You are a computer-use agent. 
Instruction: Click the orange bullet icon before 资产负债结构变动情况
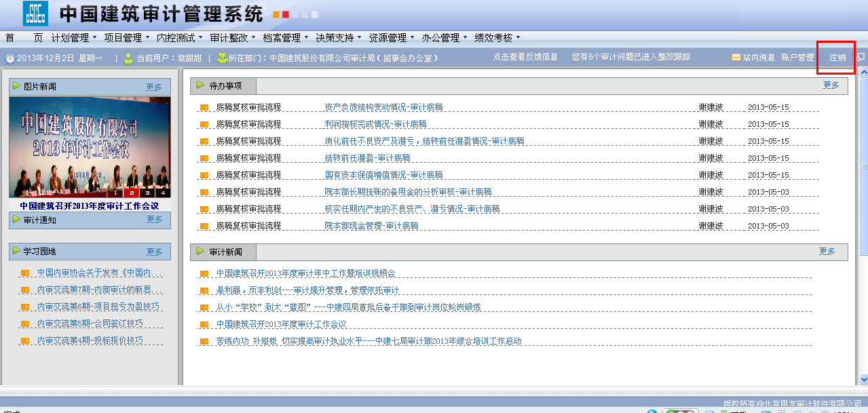(x=204, y=107)
